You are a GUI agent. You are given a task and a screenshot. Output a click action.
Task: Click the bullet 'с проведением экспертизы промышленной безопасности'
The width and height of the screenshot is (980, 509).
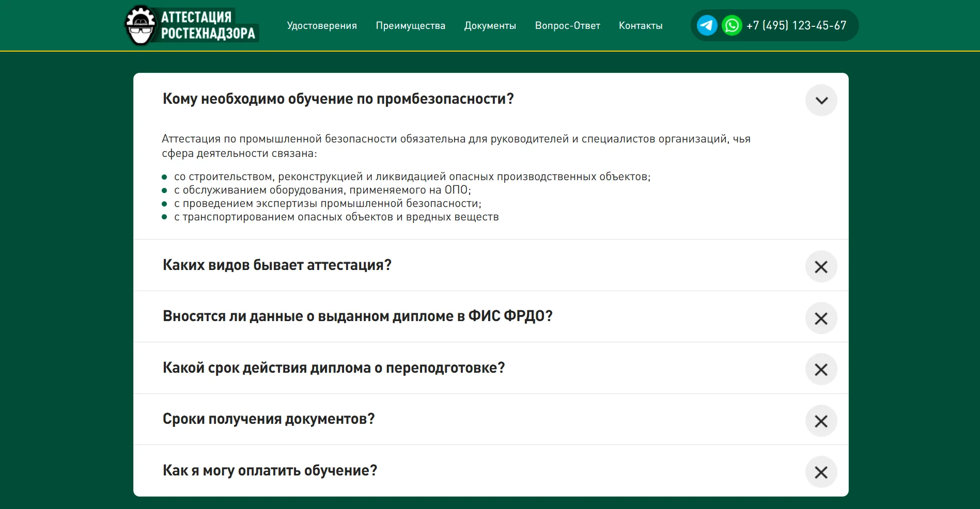[x=328, y=203]
